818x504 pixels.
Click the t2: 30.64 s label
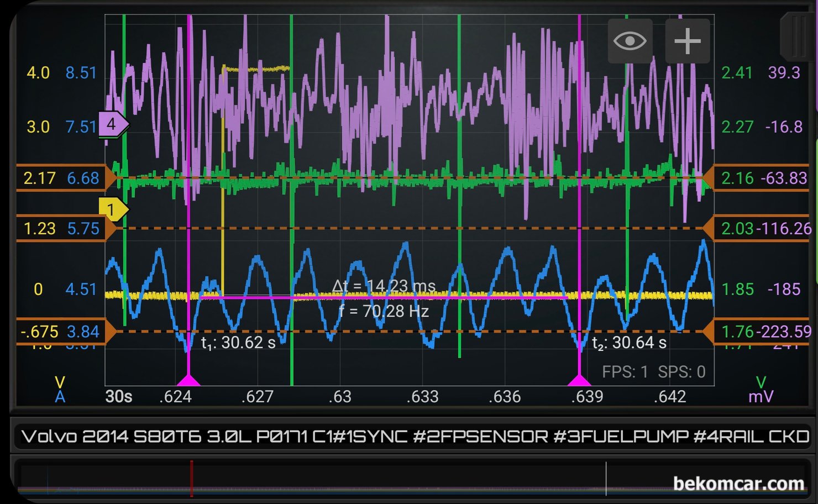[629, 343]
